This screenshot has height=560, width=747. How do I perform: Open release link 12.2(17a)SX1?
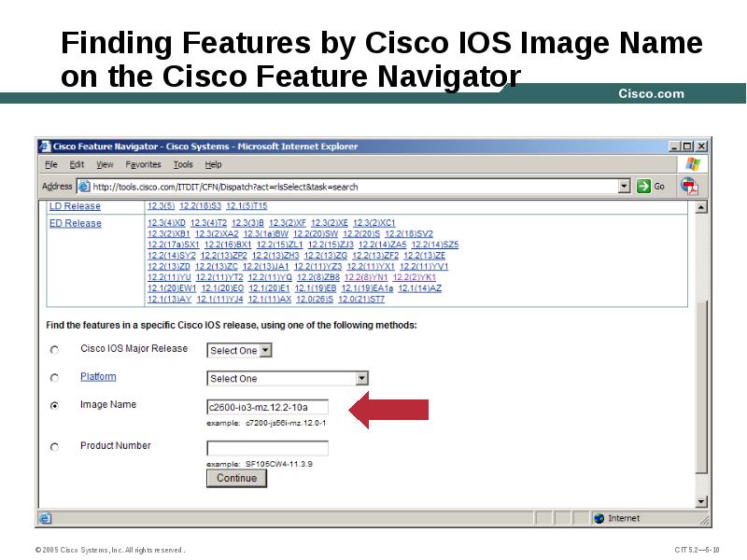click(x=174, y=245)
